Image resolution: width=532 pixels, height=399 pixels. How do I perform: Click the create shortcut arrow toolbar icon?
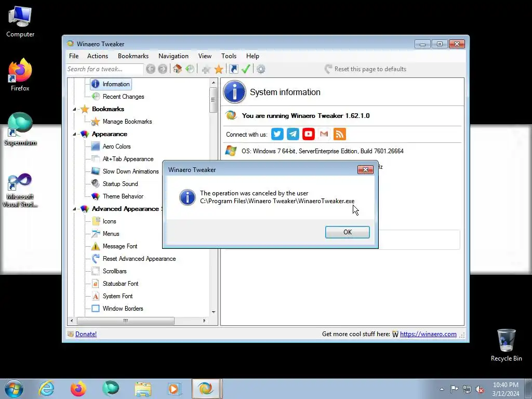(233, 69)
